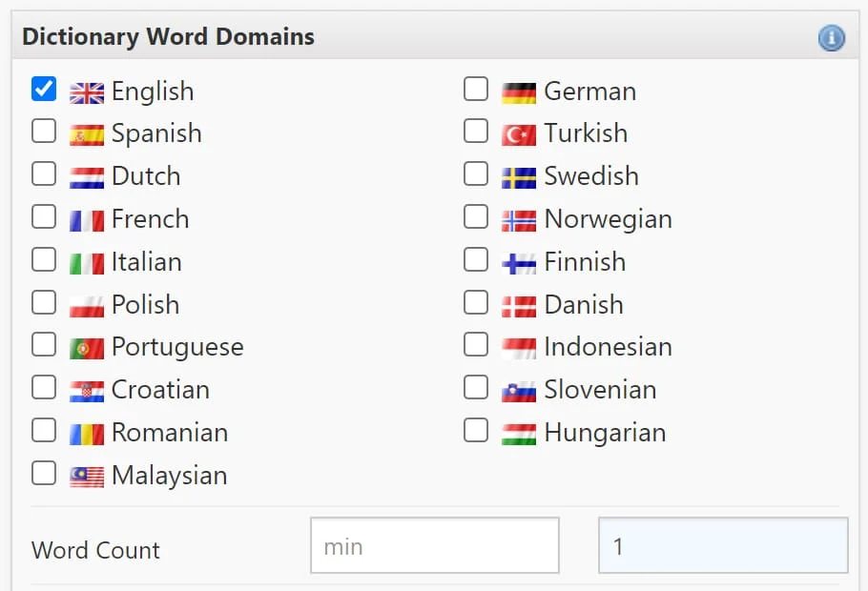Enable the Romanian checkbox

(x=44, y=431)
